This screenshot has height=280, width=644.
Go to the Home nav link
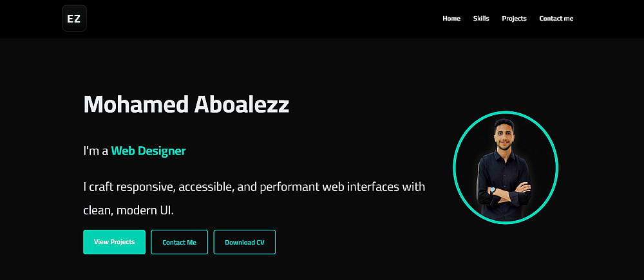click(451, 19)
